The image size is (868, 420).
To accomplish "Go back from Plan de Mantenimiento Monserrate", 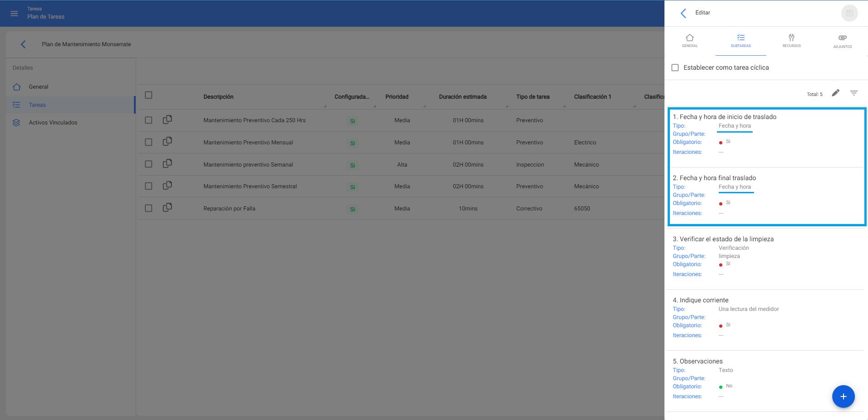I will [23, 44].
